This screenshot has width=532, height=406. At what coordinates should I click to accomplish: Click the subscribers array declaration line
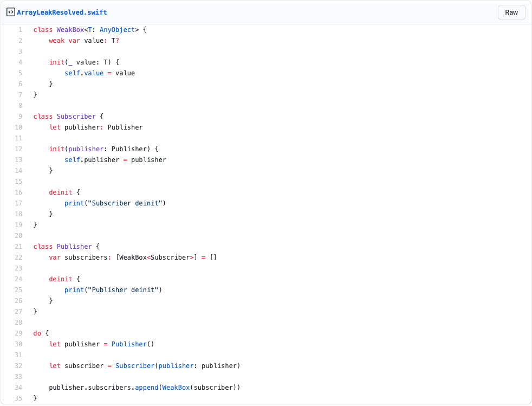click(133, 257)
